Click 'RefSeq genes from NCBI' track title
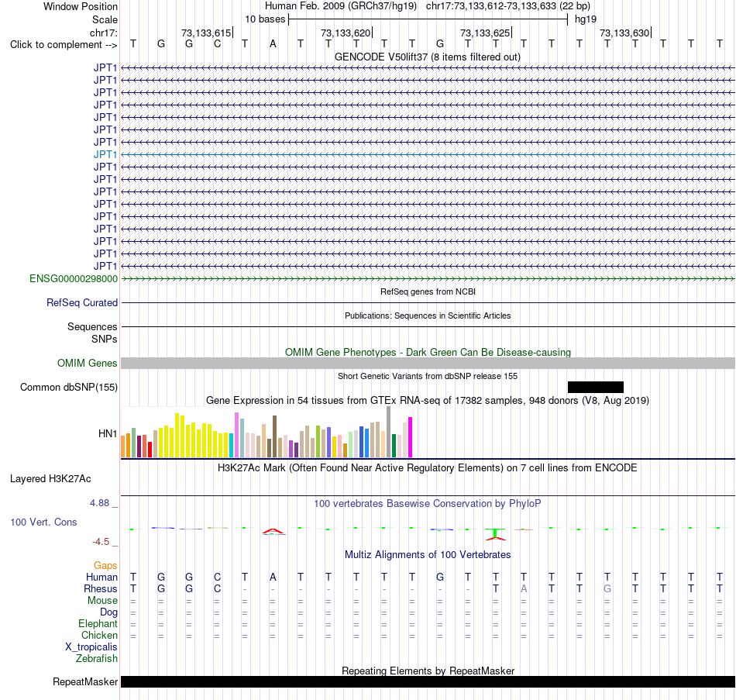736x700 pixels. point(428,291)
